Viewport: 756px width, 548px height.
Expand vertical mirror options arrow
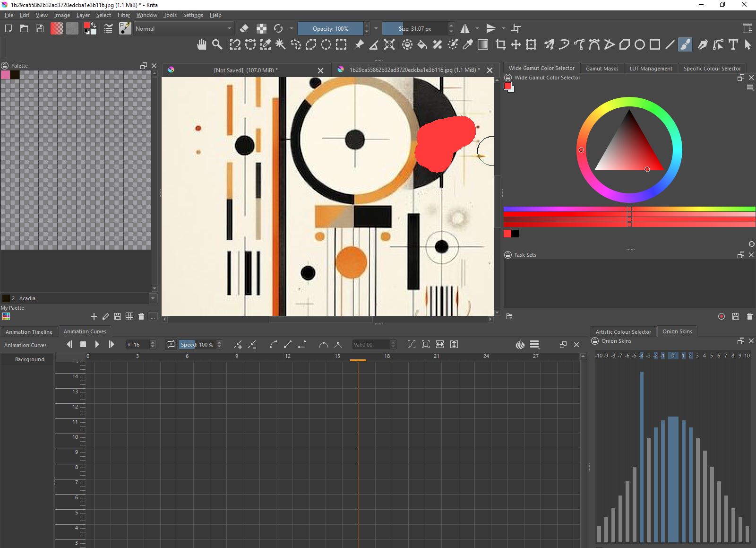504,28
